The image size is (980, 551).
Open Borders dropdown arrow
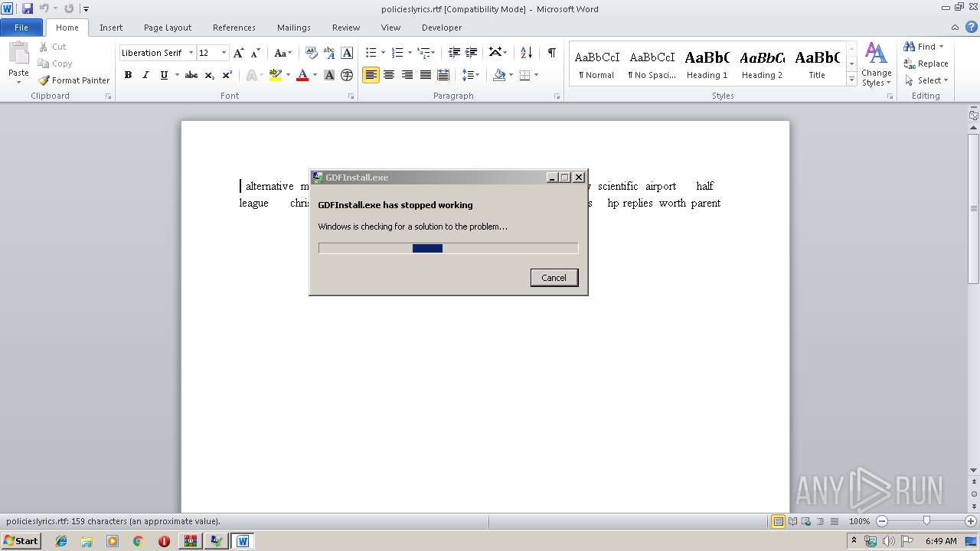(x=536, y=75)
